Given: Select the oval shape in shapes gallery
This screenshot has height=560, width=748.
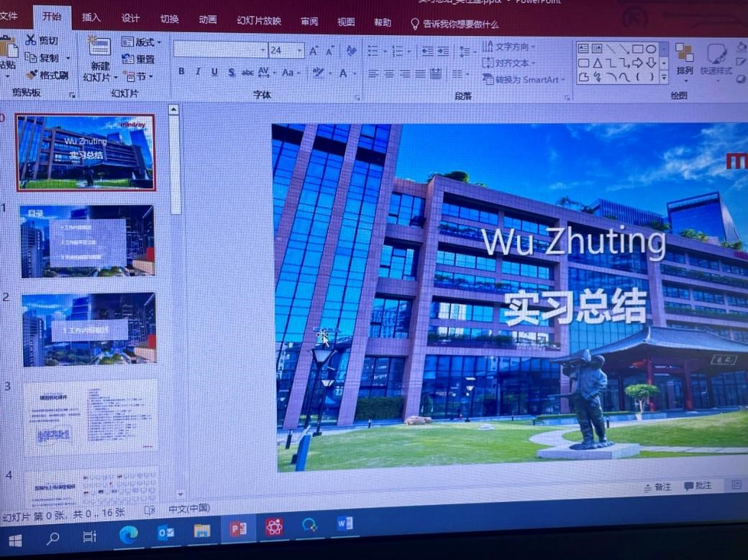Looking at the screenshot, I should (650, 49).
